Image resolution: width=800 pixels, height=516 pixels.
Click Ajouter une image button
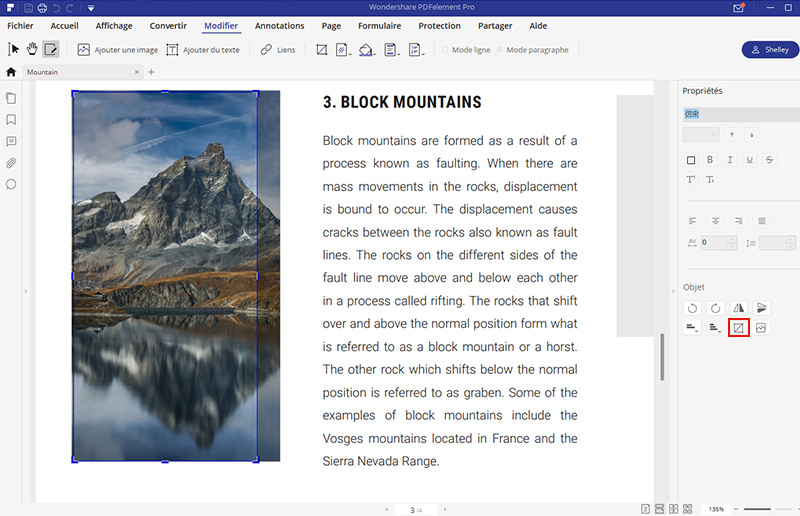point(115,49)
